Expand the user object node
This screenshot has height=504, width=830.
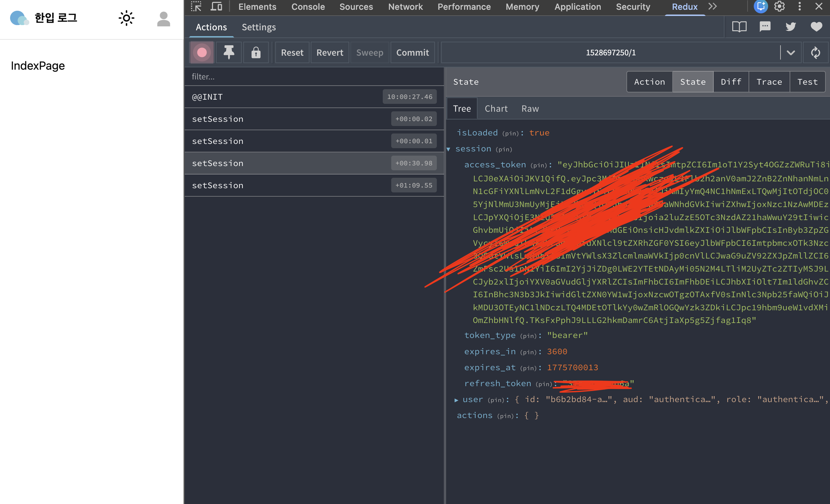click(456, 400)
